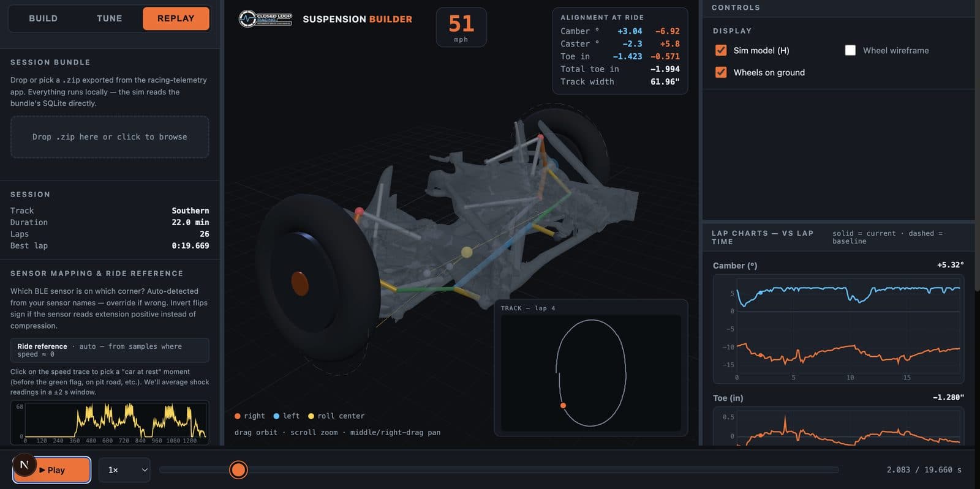Click the right camber value -6.92
The height and width of the screenshot is (489, 980).
pos(667,31)
